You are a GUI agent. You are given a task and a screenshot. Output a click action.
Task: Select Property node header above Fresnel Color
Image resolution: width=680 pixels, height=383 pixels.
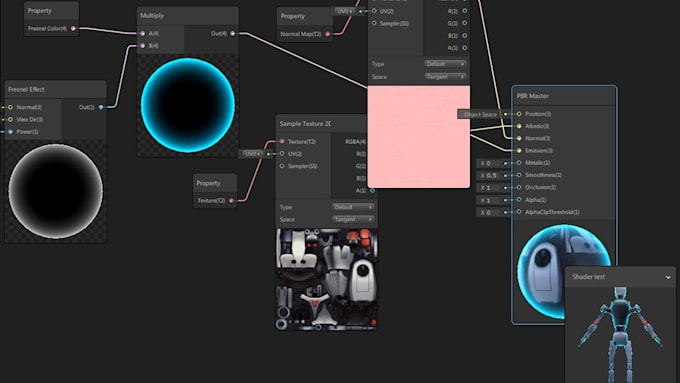(51, 10)
